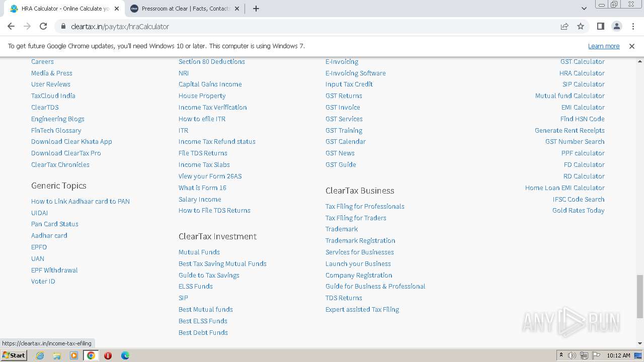Open the Section 80 Deductions link
The image size is (644, 362).
(212, 61)
